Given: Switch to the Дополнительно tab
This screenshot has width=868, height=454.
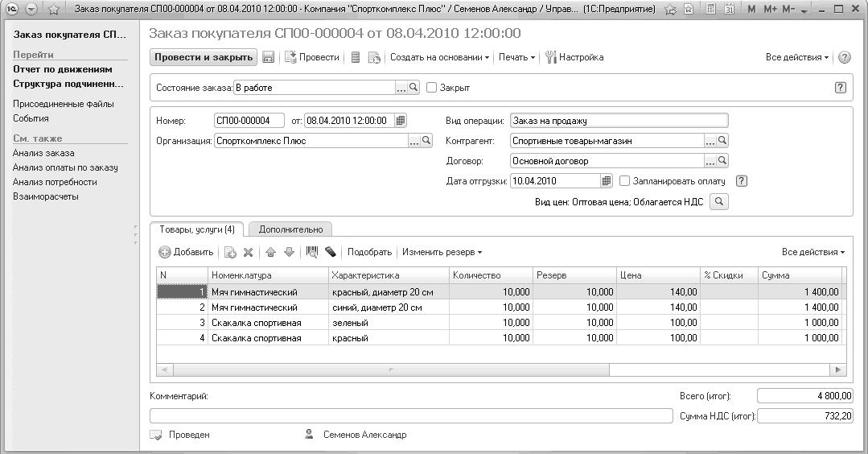Looking at the screenshot, I should point(290,229).
